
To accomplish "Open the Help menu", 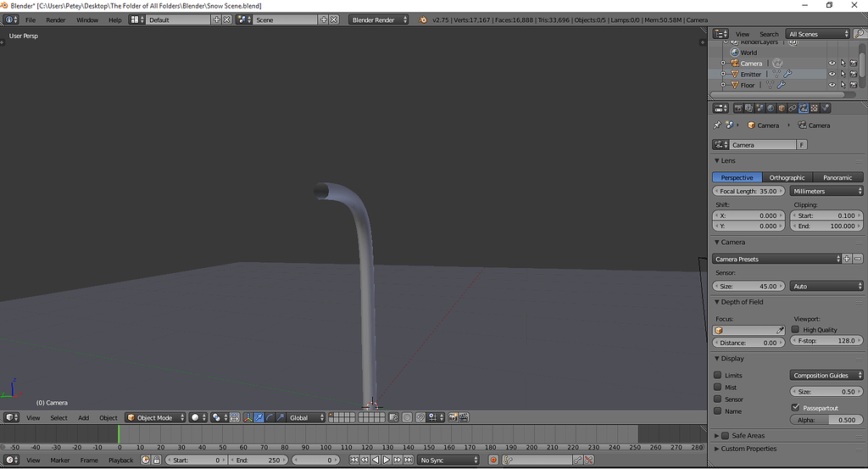I will pyautogui.click(x=115, y=20).
